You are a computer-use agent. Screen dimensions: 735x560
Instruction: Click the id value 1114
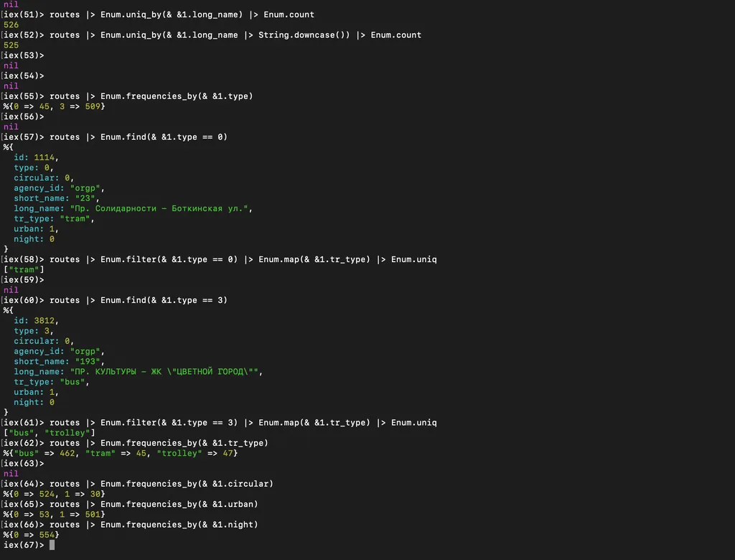pos(46,157)
